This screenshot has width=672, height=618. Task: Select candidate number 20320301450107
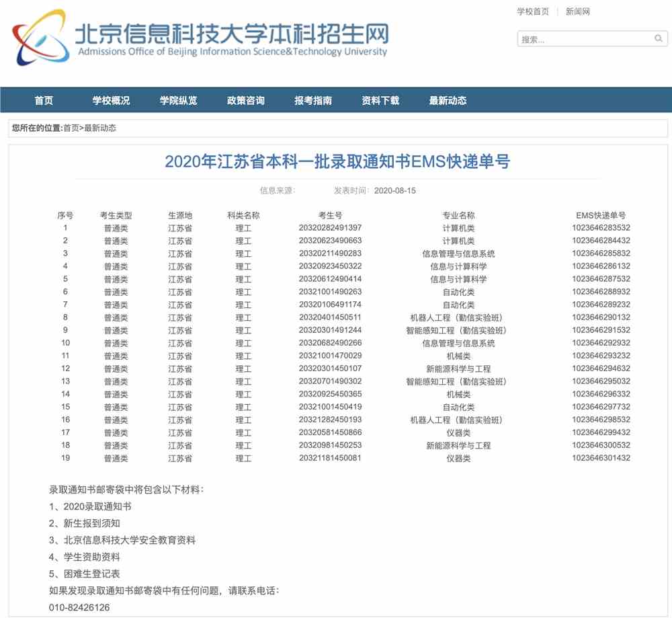click(330, 369)
